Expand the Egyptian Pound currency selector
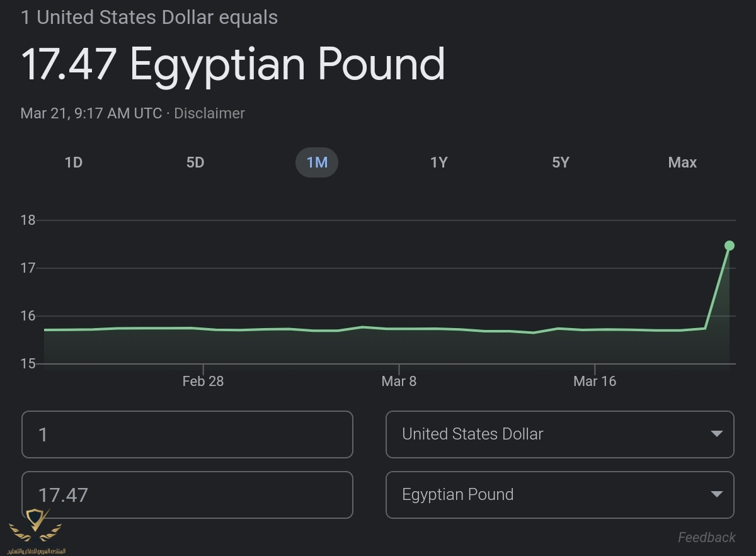The width and height of the screenshot is (756, 556). pyautogui.click(x=559, y=495)
